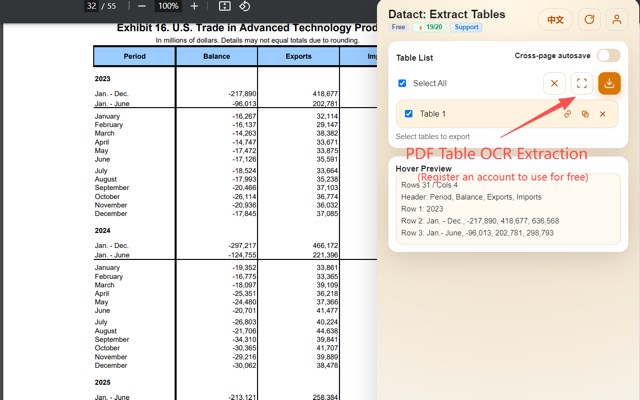The height and width of the screenshot is (400, 640).
Task: Zoom out the PDF with the minus icon
Action: pyautogui.click(x=142, y=6)
